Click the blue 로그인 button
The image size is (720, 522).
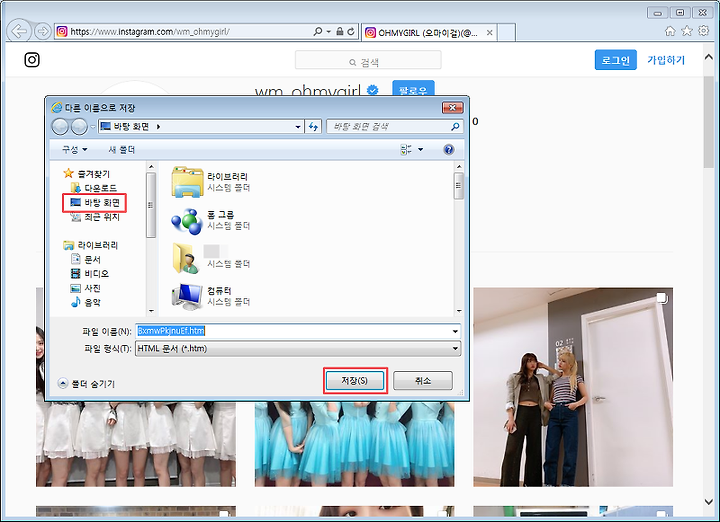tap(615, 60)
